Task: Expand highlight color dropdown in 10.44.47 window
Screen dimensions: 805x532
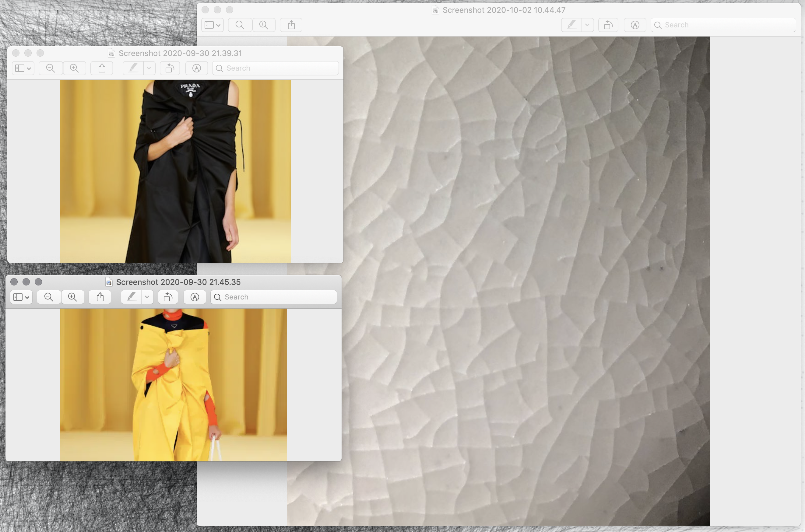Action: coord(587,25)
